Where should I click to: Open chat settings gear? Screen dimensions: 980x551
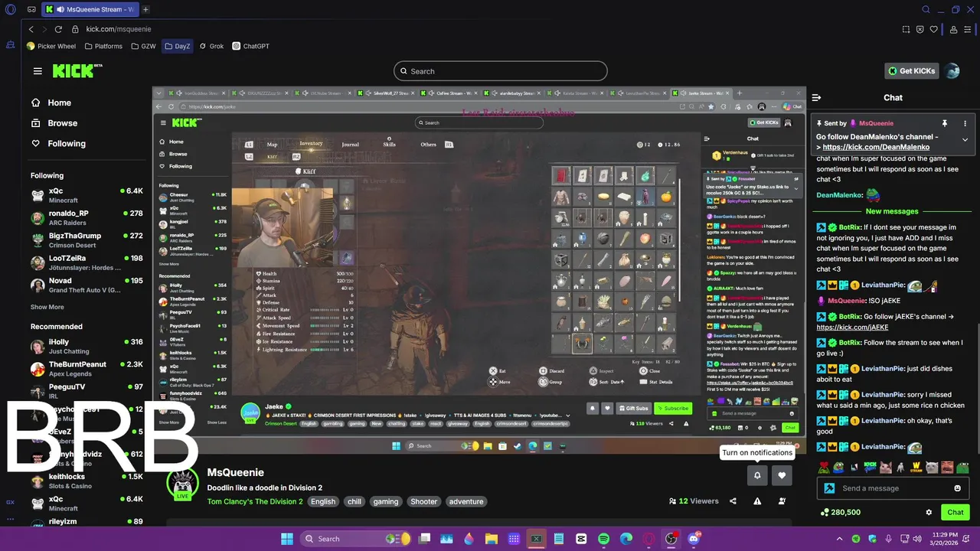(929, 512)
